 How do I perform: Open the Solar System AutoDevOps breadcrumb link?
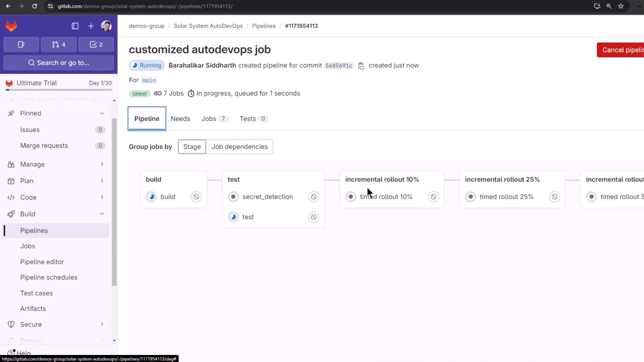tap(208, 26)
